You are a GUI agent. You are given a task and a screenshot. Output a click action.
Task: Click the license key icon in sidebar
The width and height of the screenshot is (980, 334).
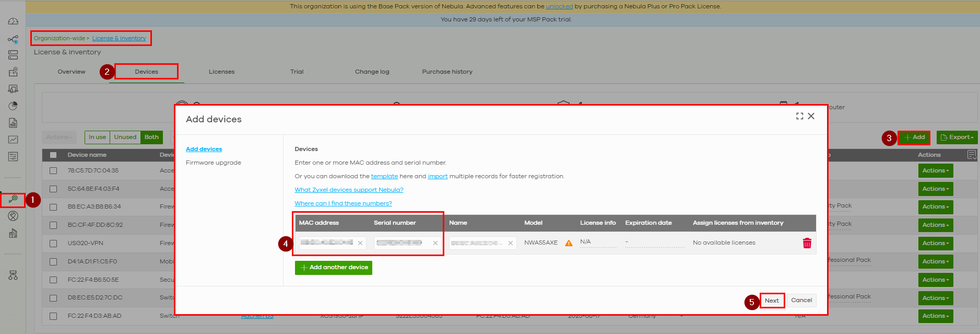point(13,199)
